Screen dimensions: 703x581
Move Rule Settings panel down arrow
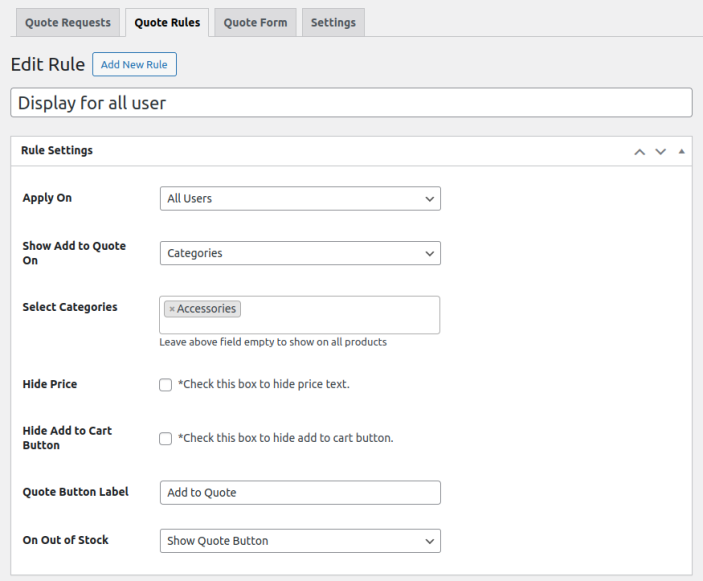[x=660, y=152]
